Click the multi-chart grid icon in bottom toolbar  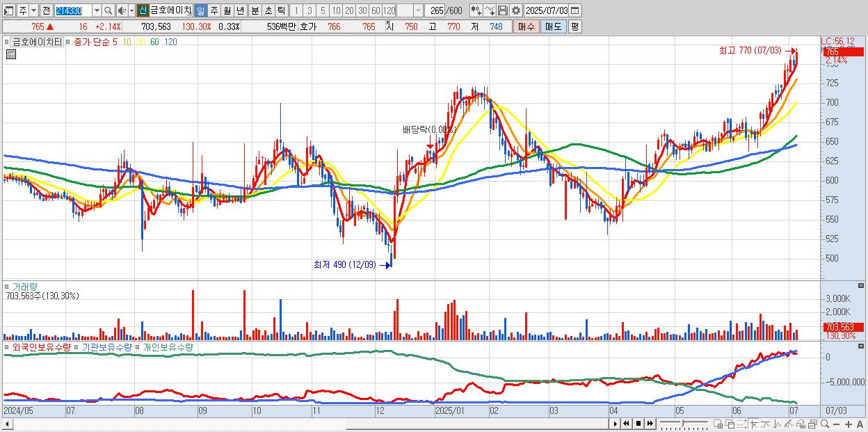point(718,424)
